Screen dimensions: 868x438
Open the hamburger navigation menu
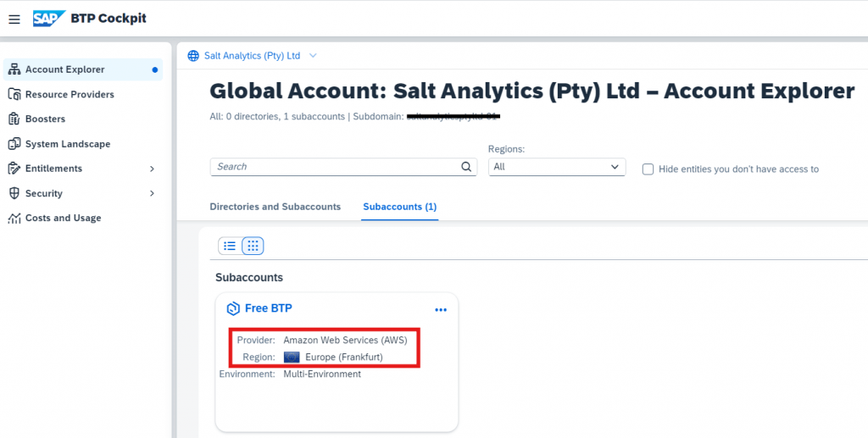click(x=14, y=19)
